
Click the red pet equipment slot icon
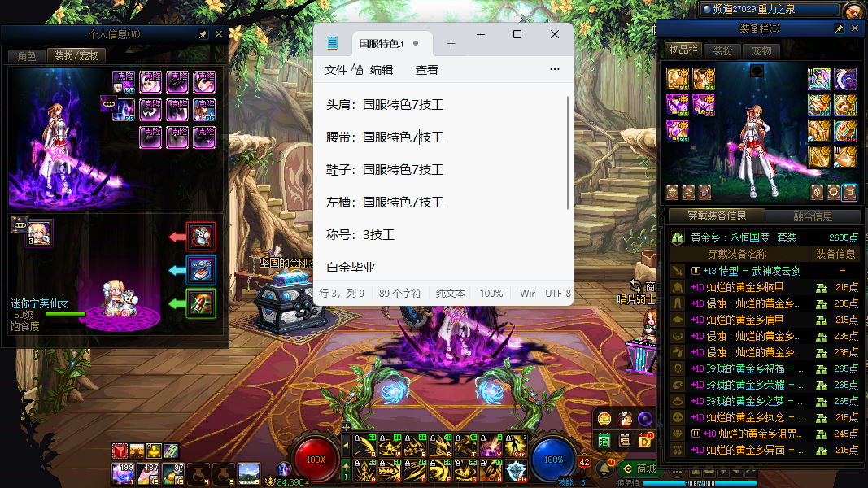(x=201, y=237)
